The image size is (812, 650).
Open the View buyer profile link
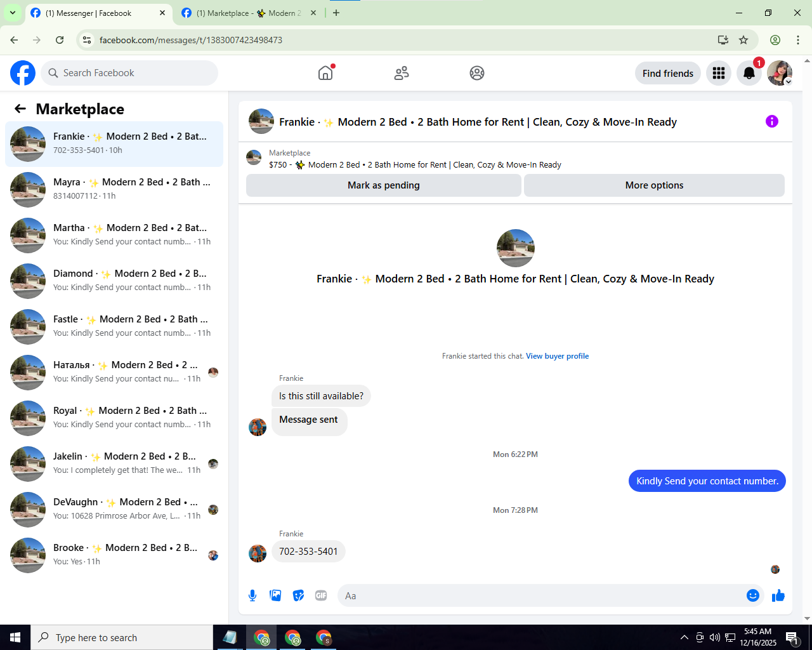(x=557, y=356)
